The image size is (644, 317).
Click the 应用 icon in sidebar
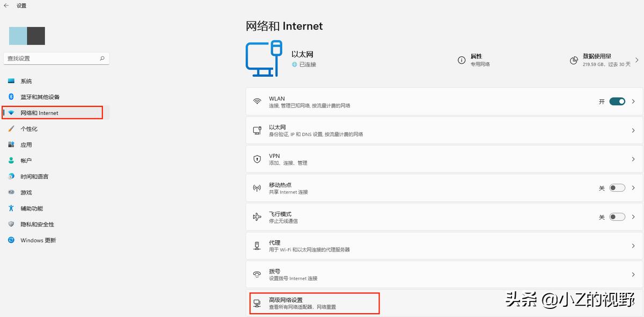tap(11, 145)
